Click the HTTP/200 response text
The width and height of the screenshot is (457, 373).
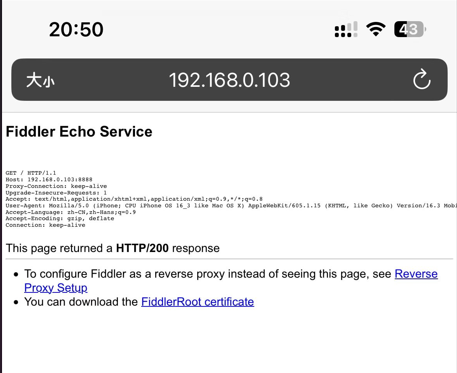[142, 248]
